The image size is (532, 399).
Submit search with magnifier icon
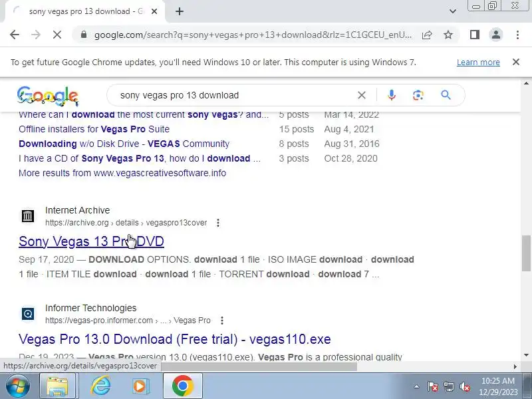pyautogui.click(x=446, y=95)
